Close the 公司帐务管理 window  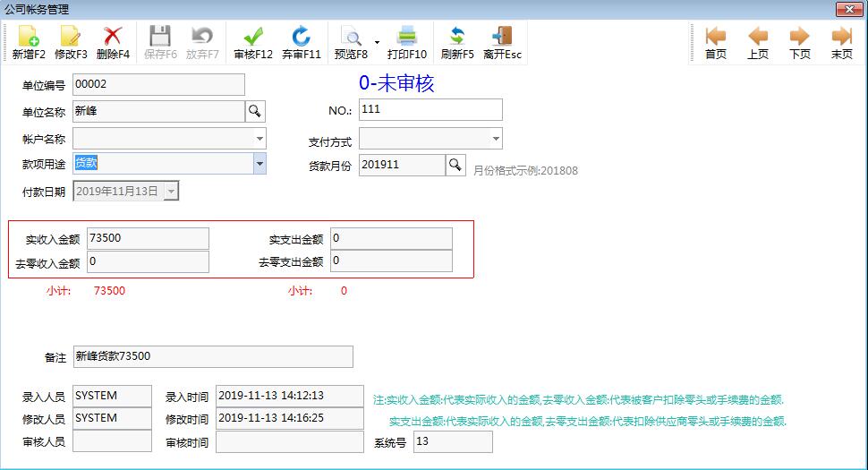(x=848, y=9)
